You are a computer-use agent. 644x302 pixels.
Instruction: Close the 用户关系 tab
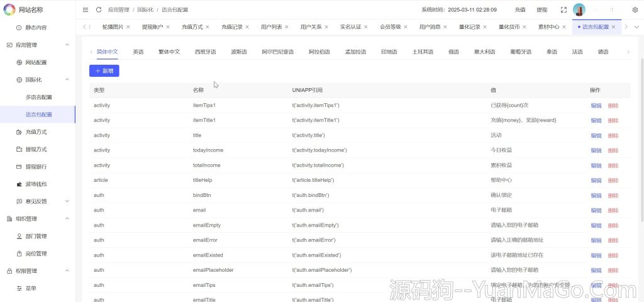(x=326, y=26)
